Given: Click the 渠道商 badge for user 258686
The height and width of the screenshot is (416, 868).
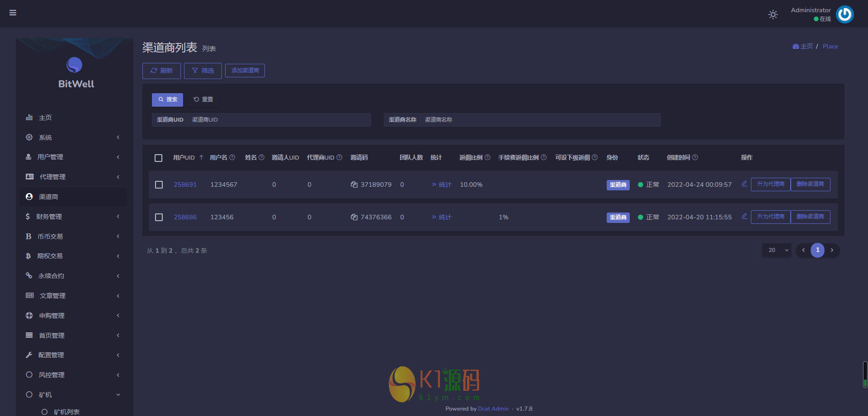Looking at the screenshot, I should (618, 217).
